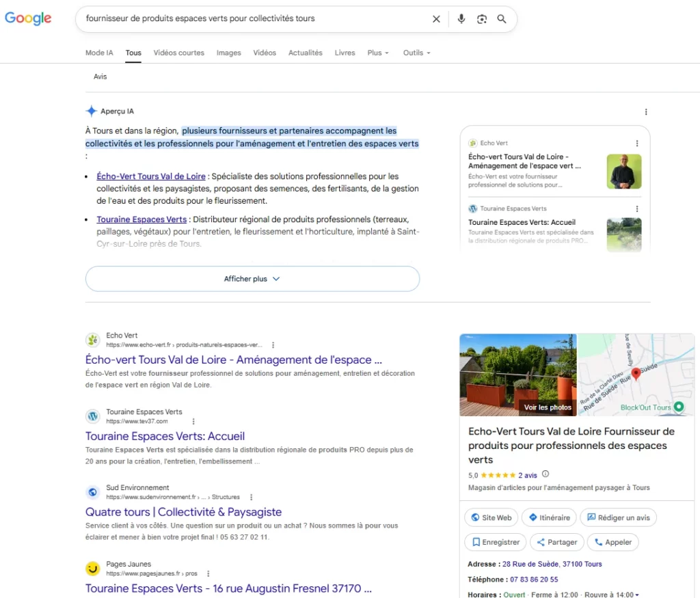
Task: Click the Site Web button
Action: click(x=491, y=517)
